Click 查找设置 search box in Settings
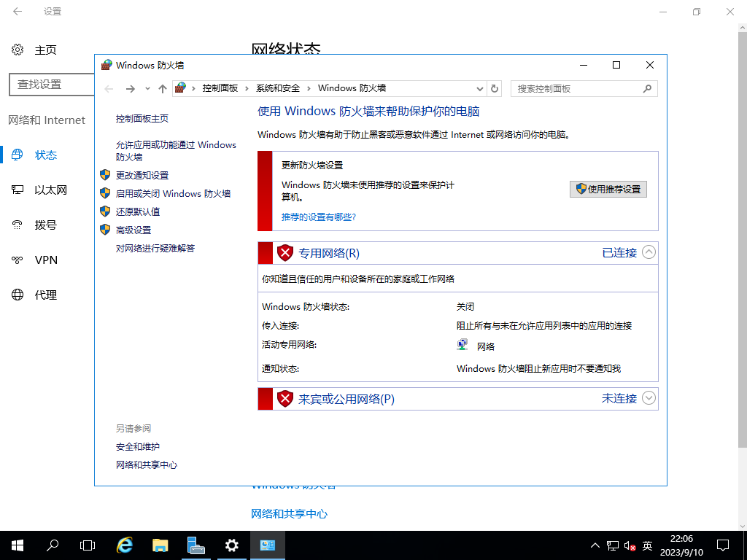Viewport: 747px width, 560px height. [x=52, y=85]
